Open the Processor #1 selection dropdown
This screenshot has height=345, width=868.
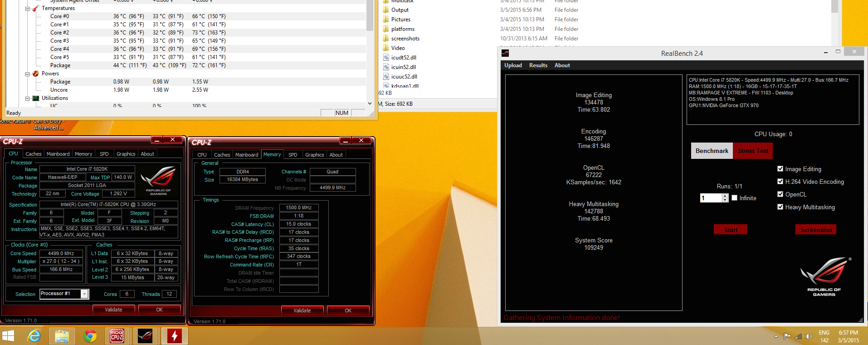(x=84, y=294)
